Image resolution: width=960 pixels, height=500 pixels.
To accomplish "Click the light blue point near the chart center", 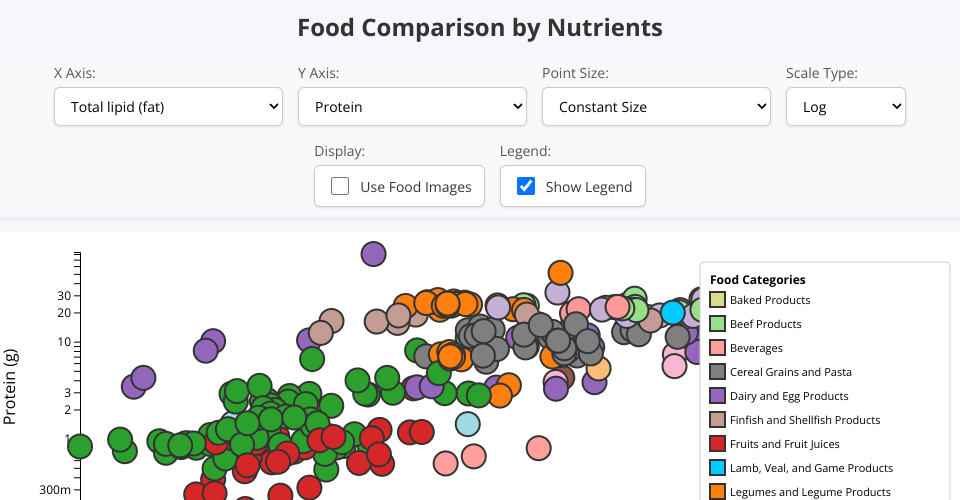I will coord(467,424).
